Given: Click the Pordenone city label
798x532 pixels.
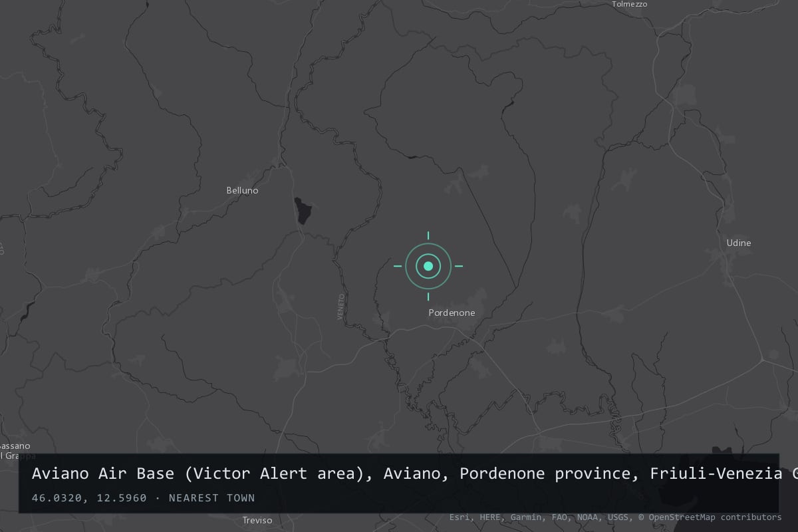Looking at the screenshot, I should 452,313.
